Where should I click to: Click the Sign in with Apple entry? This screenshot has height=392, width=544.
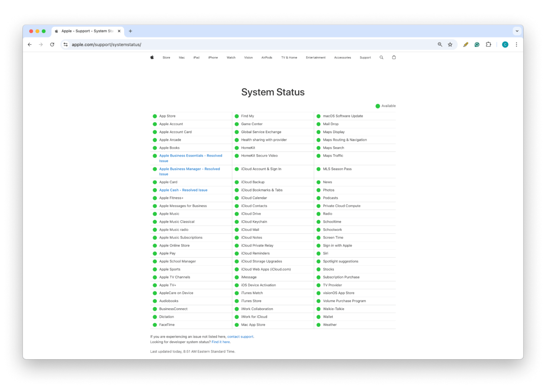point(337,246)
